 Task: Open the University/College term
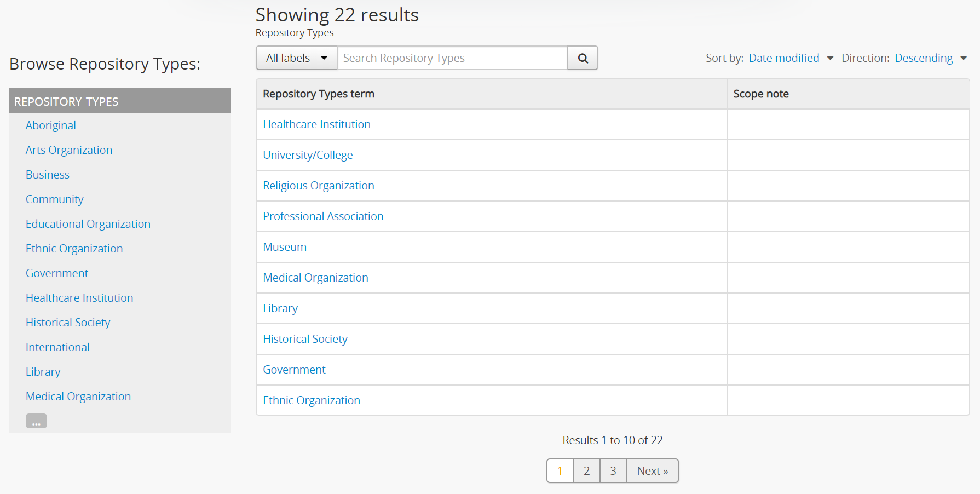[x=308, y=155]
